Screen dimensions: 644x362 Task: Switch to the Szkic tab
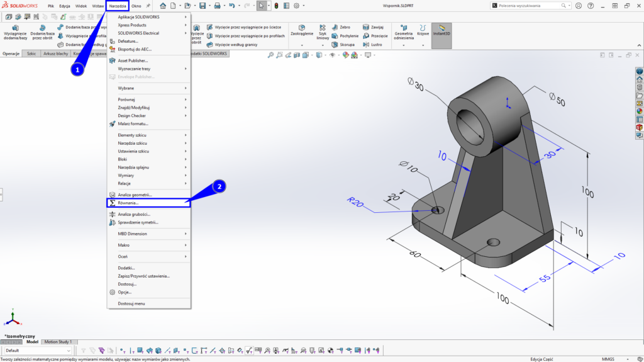tap(31, 54)
